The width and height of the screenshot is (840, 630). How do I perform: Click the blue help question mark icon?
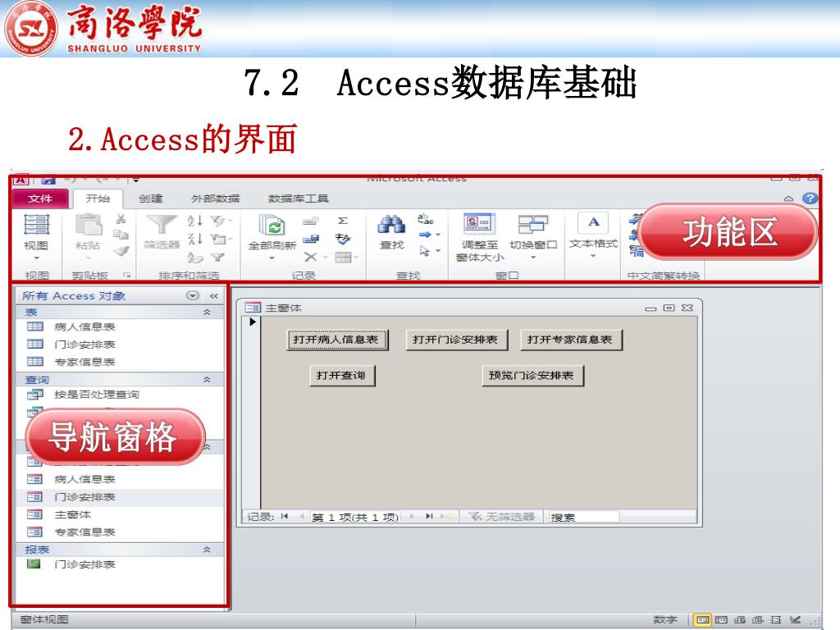coord(810,199)
